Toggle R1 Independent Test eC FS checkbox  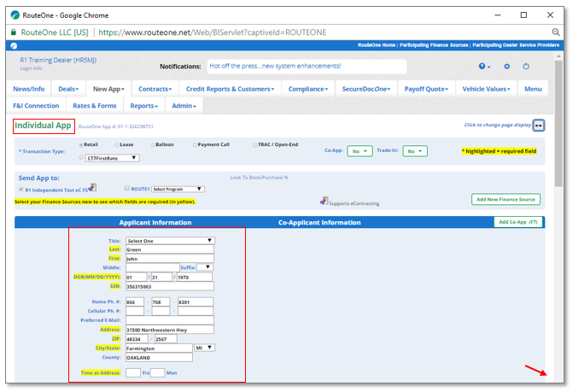(x=21, y=190)
